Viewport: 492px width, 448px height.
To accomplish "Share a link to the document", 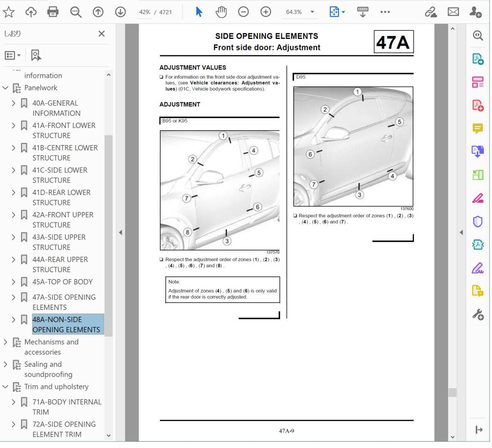I will click(431, 12).
